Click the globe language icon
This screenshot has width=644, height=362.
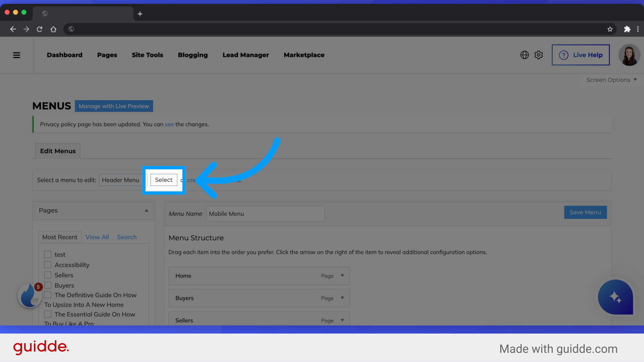point(524,55)
